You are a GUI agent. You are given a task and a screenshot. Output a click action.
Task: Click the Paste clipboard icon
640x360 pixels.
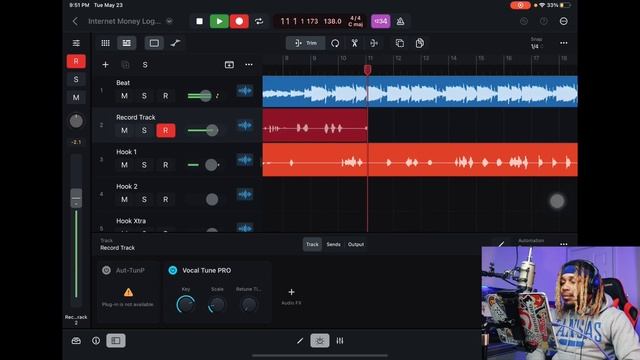click(x=420, y=43)
